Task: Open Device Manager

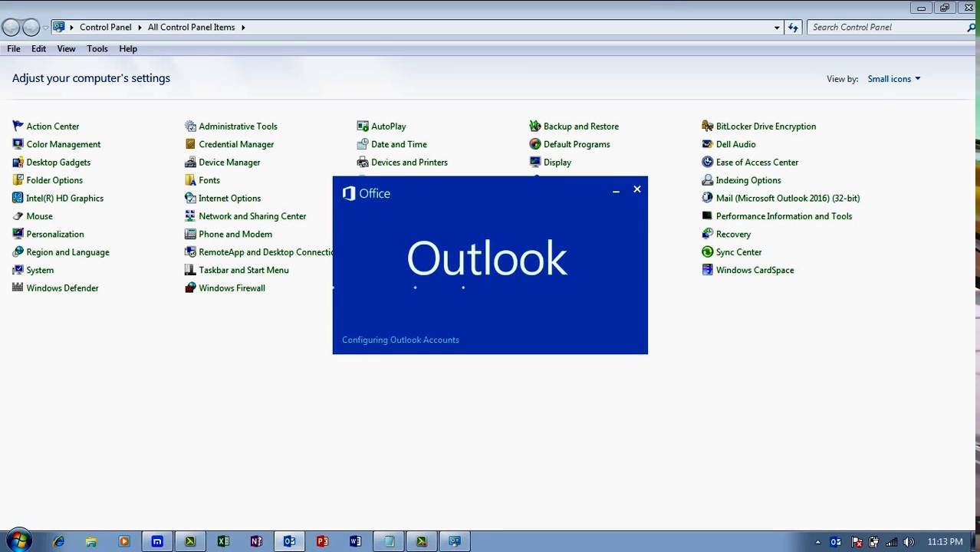Action: pyautogui.click(x=222, y=162)
